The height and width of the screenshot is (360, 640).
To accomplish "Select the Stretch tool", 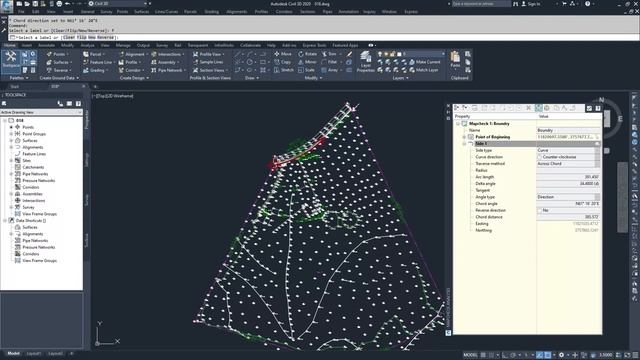I will [x=284, y=70].
